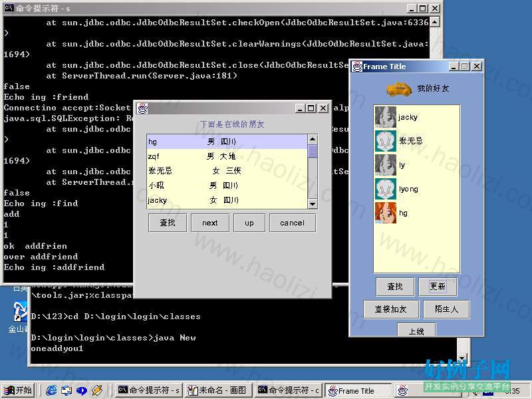Click the up button
Screen dimensions: 532x399
click(249, 223)
